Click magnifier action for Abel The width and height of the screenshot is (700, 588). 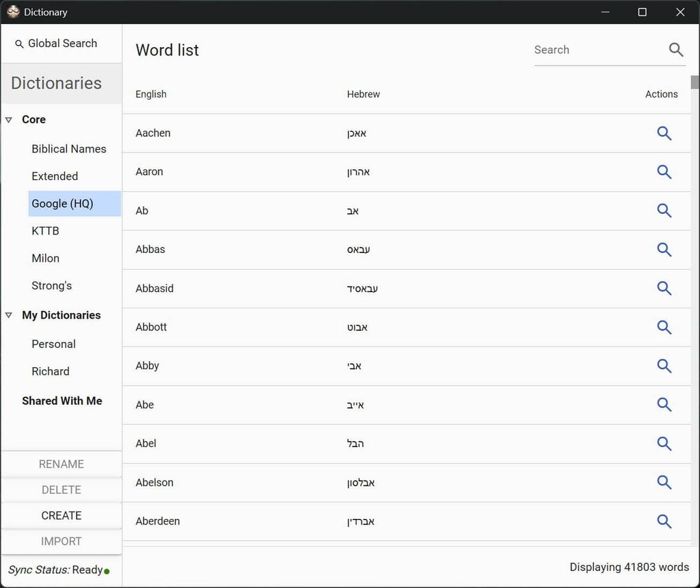click(664, 444)
